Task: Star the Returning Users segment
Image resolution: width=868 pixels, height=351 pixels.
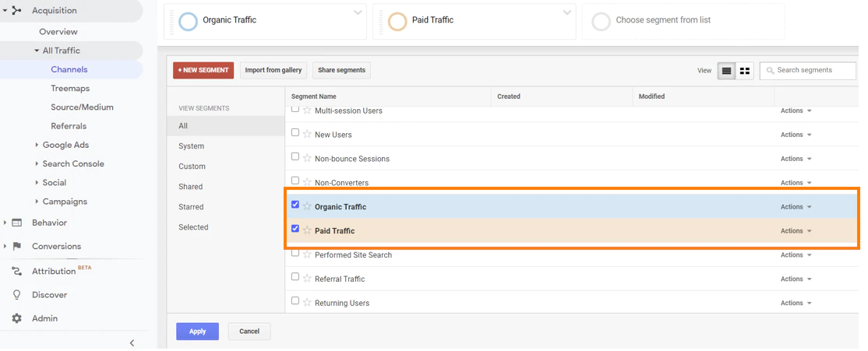Action: click(307, 303)
